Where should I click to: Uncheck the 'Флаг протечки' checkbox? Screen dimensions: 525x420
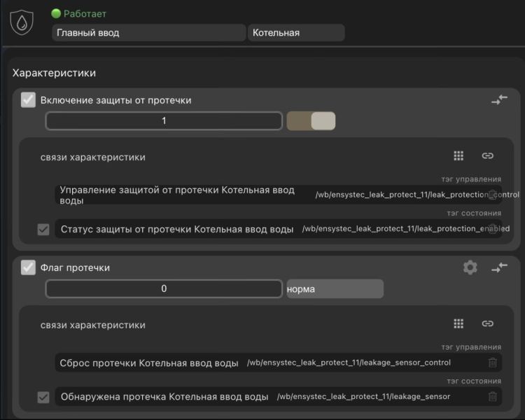coord(28,267)
